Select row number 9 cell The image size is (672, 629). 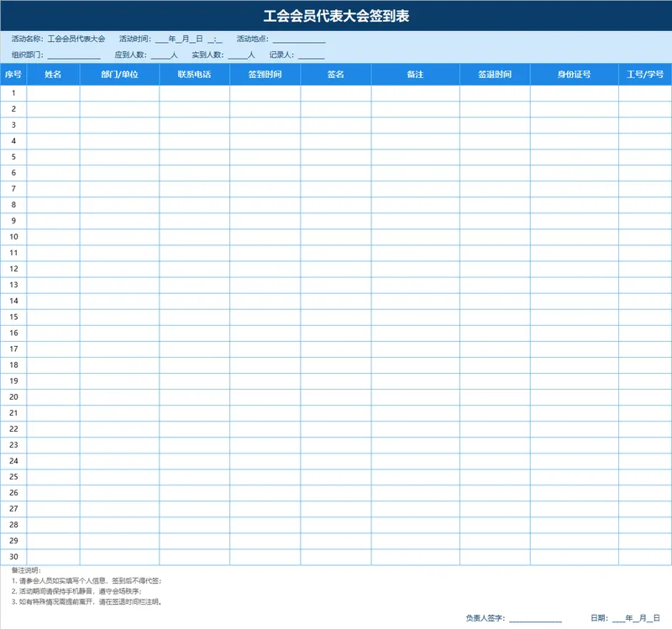[x=13, y=221]
